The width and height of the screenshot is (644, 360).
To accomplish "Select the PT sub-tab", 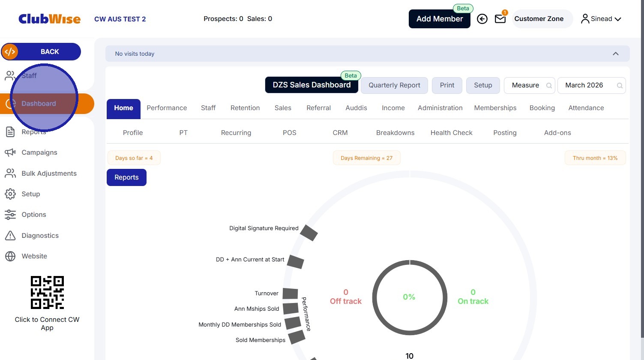I will pos(183,133).
